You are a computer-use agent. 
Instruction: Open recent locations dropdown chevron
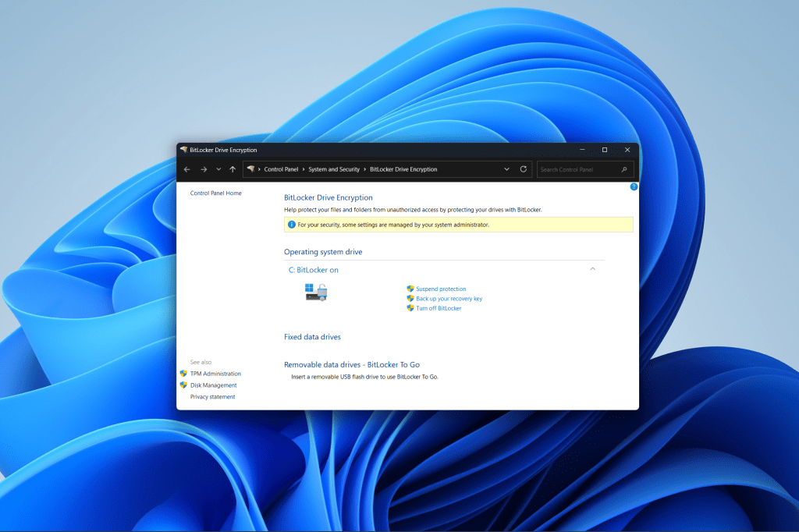[218, 169]
